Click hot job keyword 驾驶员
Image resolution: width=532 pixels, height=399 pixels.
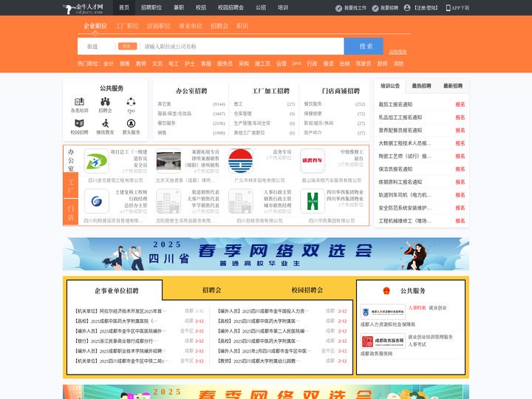point(363,64)
